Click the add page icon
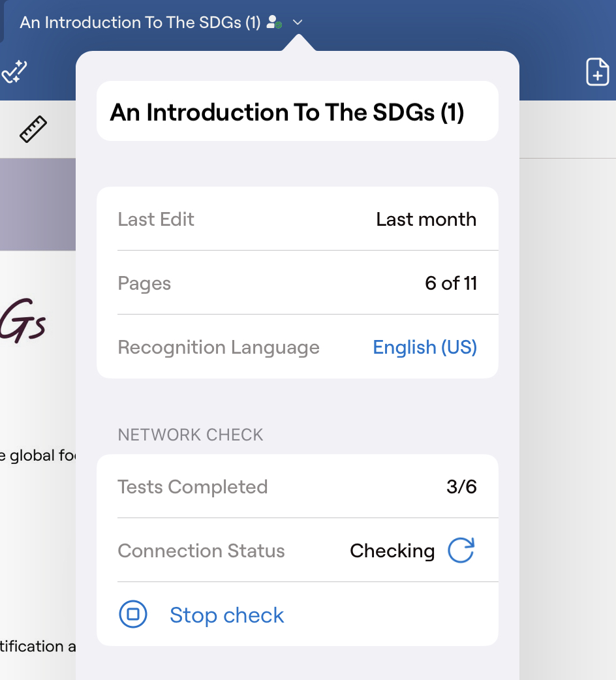This screenshot has height=680, width=616. click(597, 72)
